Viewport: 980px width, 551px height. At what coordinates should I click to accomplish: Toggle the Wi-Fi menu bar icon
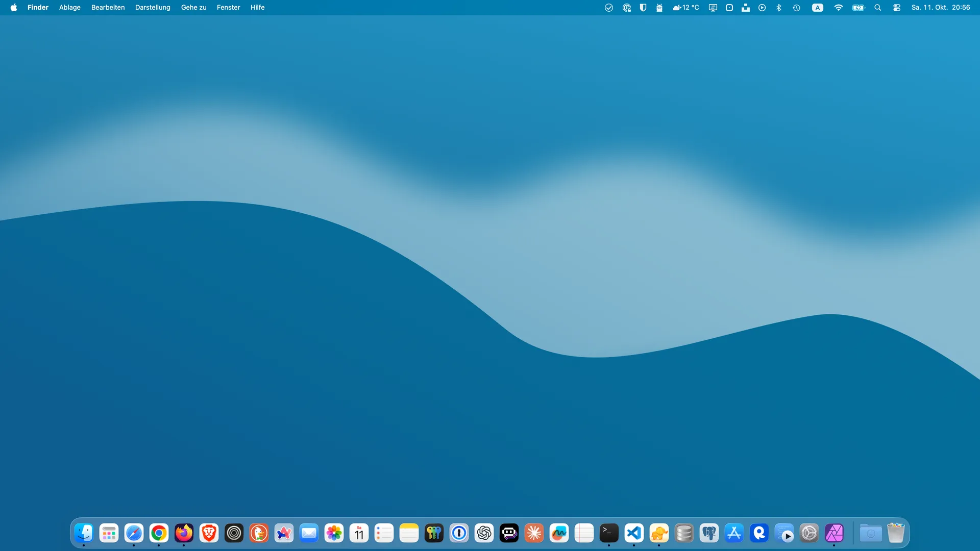tap(838, 8)
